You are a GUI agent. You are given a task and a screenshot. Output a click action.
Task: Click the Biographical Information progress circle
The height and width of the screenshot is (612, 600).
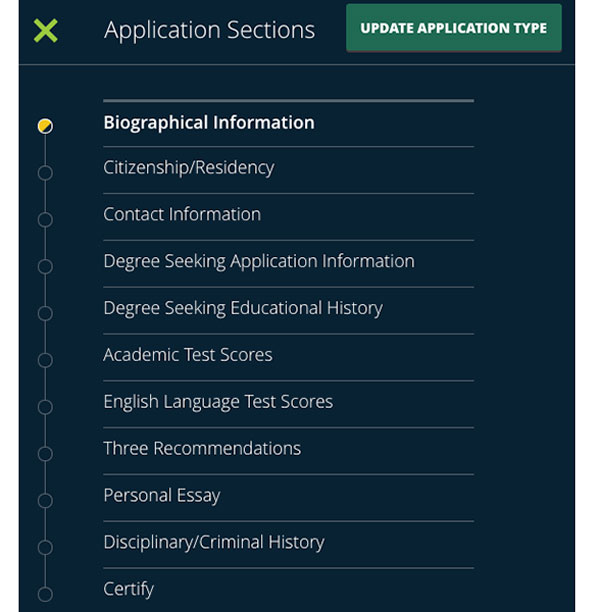pos(45,126)
